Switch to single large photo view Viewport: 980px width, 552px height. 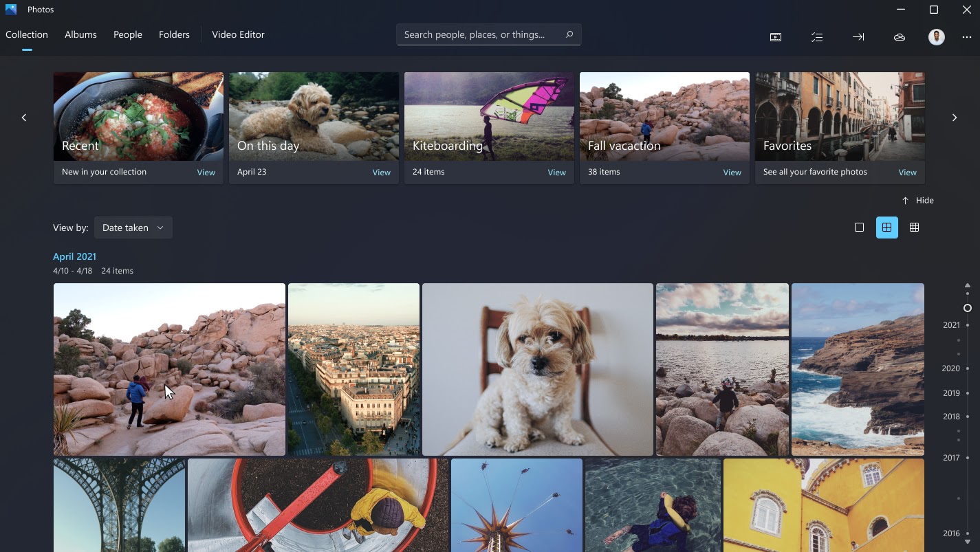point(859,228)
